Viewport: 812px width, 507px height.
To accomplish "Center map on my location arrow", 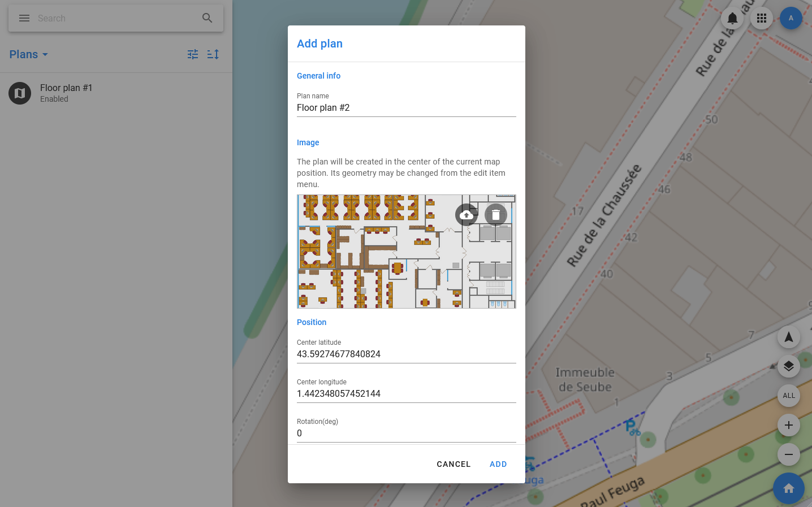I will [x=788, y=337].
